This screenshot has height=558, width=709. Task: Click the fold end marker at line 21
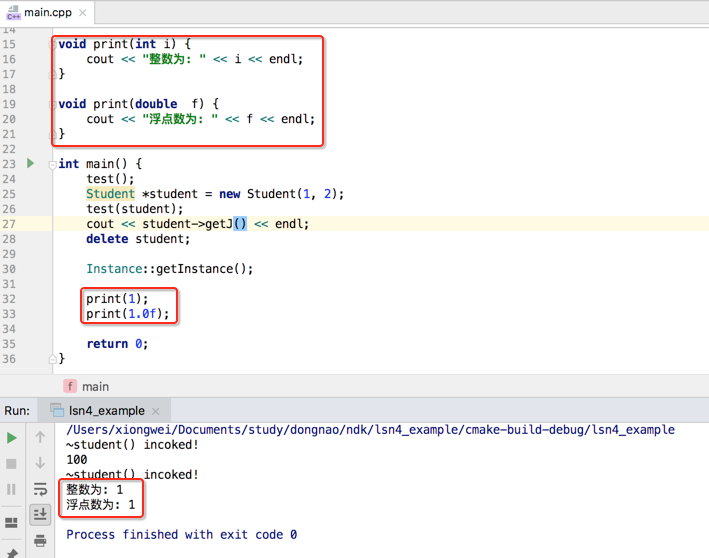pos(52,134)
